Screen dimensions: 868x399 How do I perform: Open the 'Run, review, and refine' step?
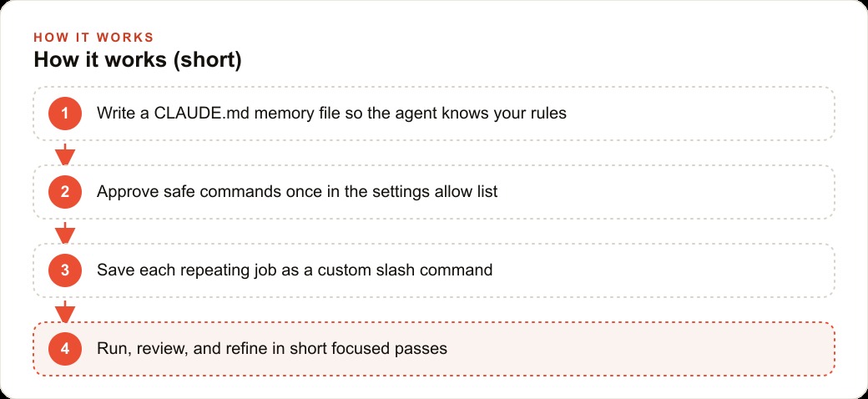click(434, 349)
